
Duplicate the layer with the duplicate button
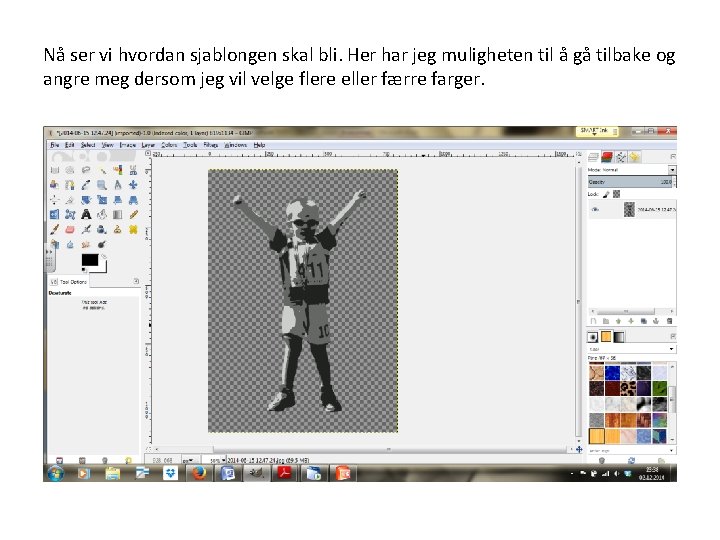click(643, 321)
